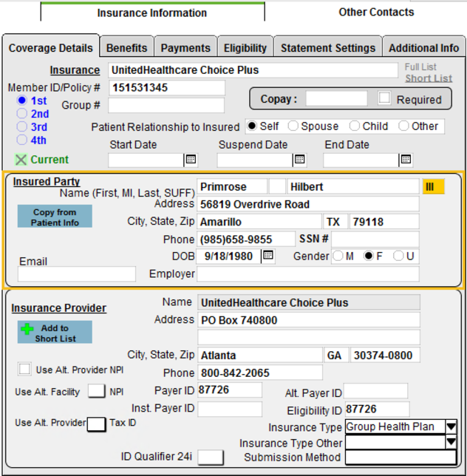Click the Employer field
Image resolution: width=467 pixels, height=476 pixels.
coord(308,273)
